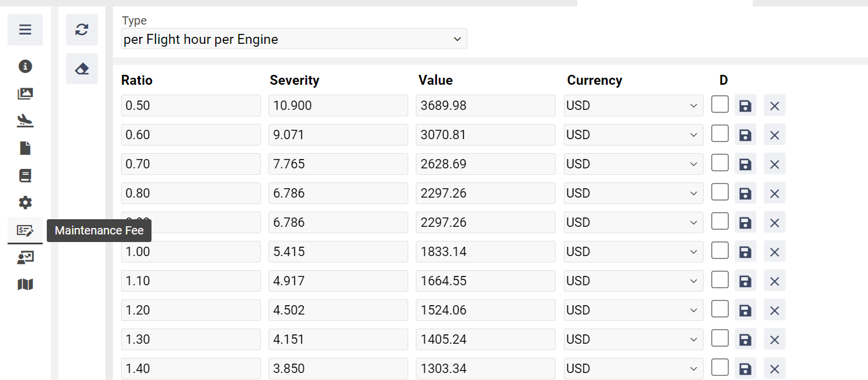Click the eraser clear button
The width and height of the screenshot is (868, 380).
coord(82,69)
